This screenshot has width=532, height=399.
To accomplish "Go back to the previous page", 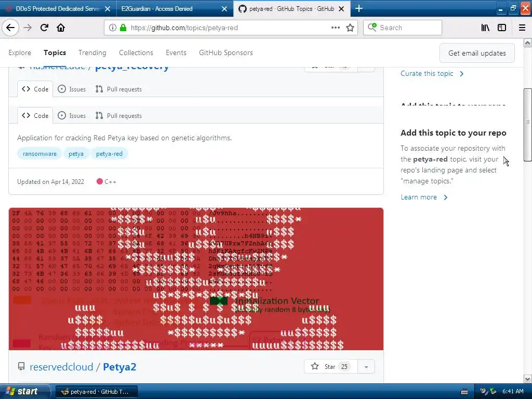I will (10, 28).
